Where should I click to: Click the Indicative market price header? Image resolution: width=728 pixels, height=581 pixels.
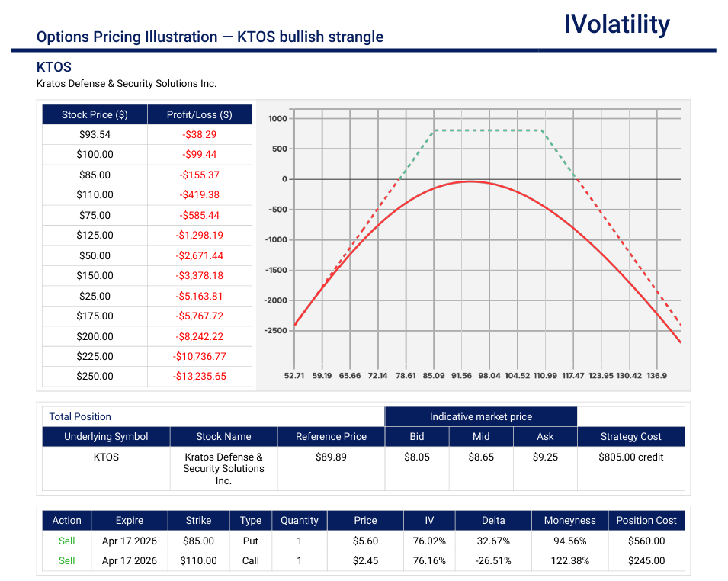(x=481, y=416)
